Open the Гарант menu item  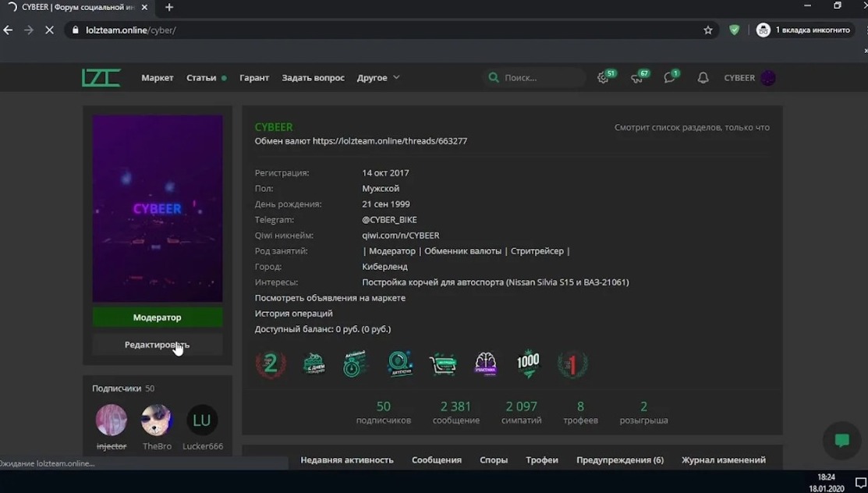coord(254,78)
